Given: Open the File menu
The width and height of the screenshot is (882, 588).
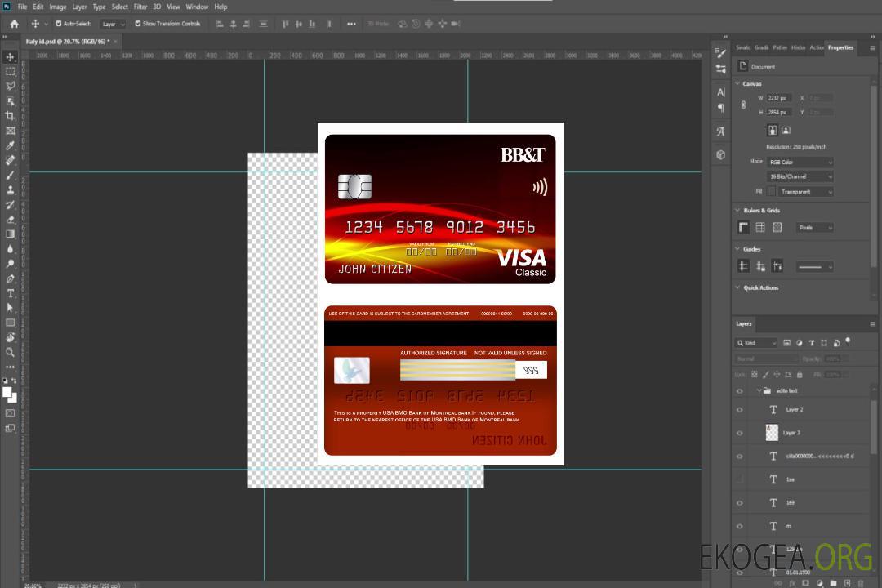Looking at the screenshot, I should click(22, 7).
